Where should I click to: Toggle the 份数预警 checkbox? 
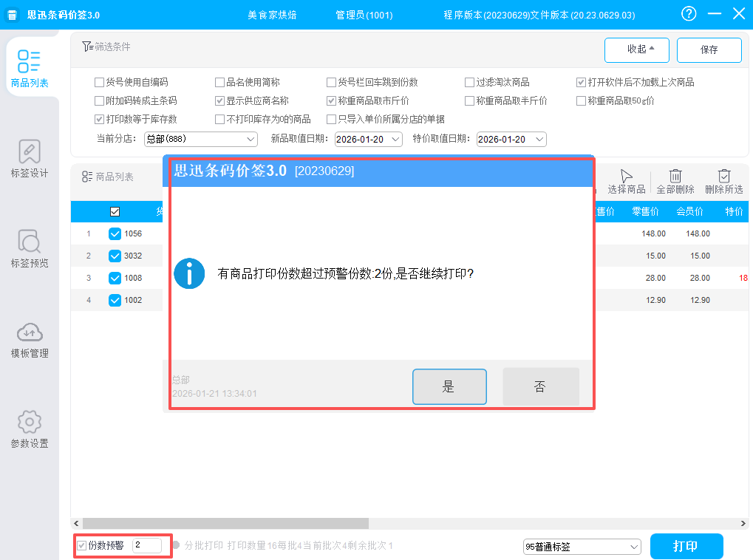(82, 546)
